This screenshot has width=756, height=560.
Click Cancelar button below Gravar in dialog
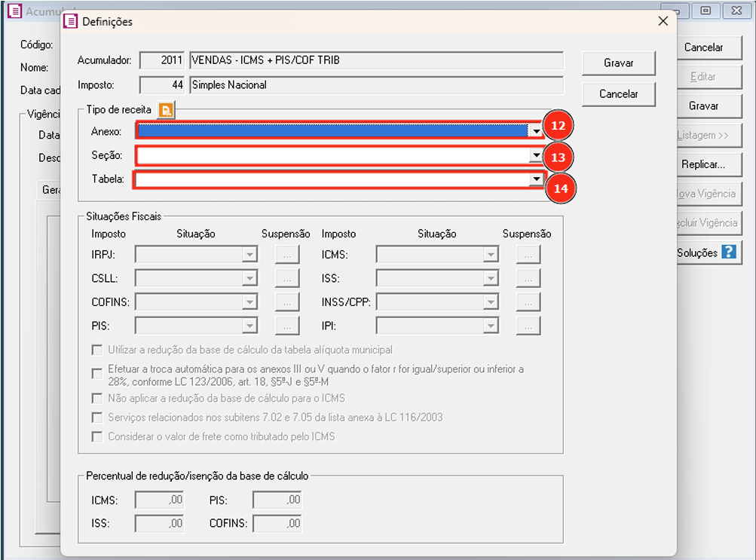[x=618, y=94]
